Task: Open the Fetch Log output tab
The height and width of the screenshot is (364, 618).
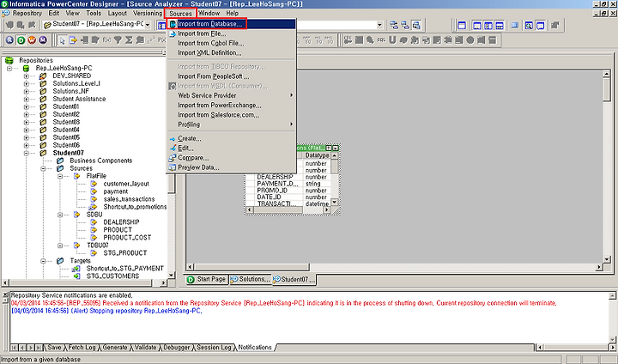Action: pos(82,348)
